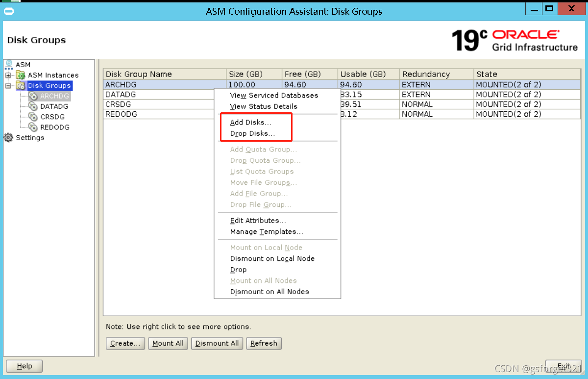588x379 pixels.
Task: Select ASM Instances in the tree
Action: tap(53, 75)
